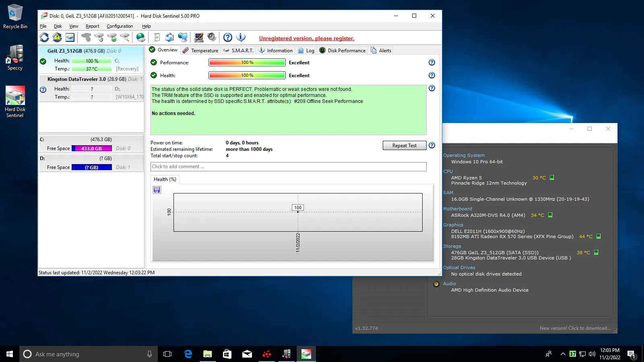644x362 pixels.
Task: Click the Health 100 % bar on Overview
Action: point(247,75)
